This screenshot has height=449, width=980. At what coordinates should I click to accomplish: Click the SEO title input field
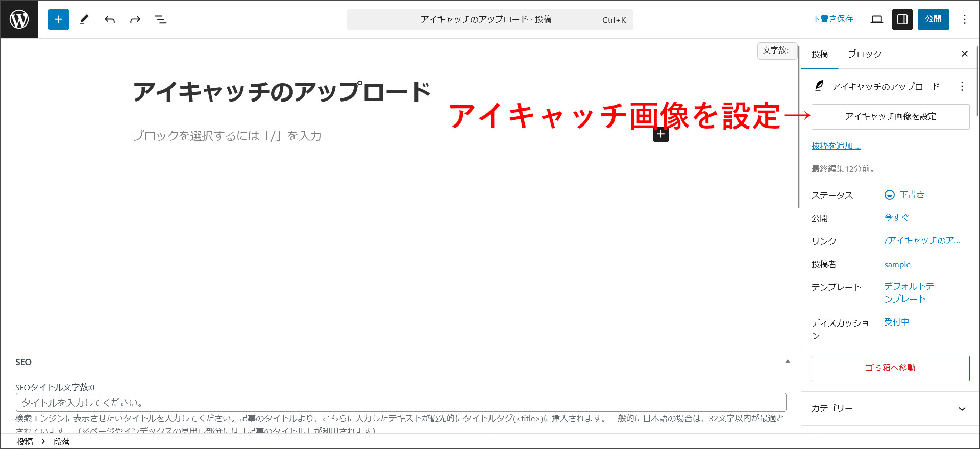pos(401,403)
